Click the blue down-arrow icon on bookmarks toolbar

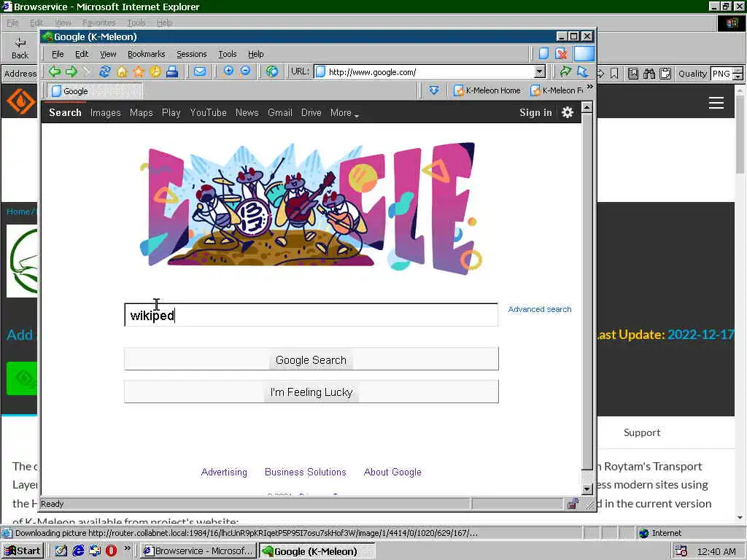pos(433,90)
